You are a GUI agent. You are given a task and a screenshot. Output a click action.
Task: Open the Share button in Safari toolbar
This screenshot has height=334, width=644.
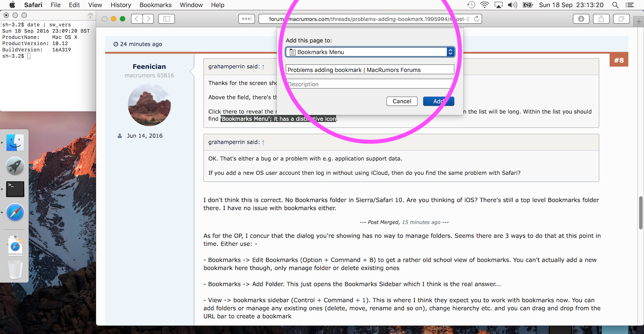tap(601, 19)
